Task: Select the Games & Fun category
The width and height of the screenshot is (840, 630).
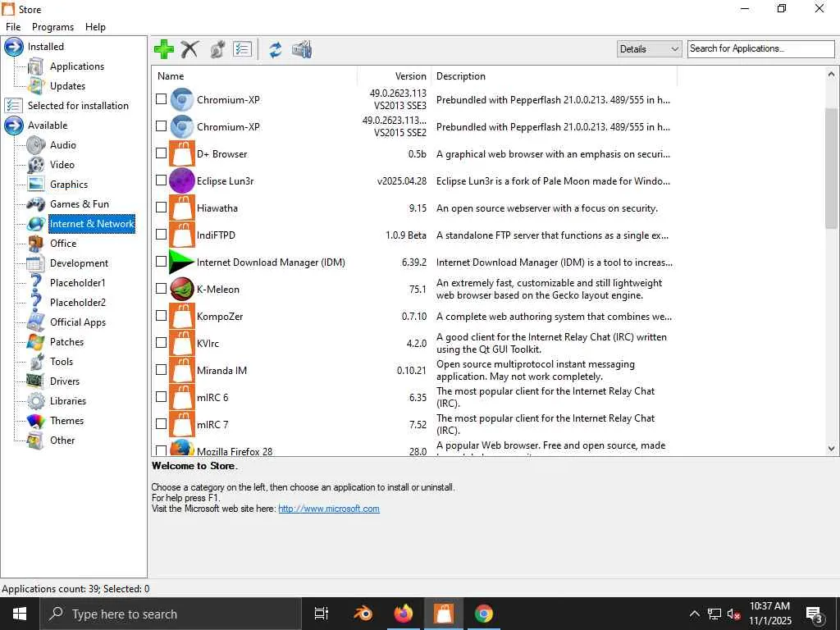Action: (80, 204)
